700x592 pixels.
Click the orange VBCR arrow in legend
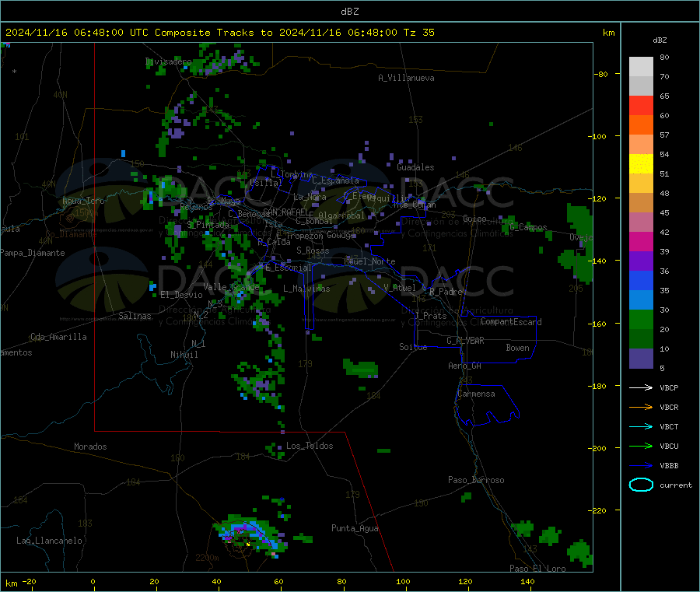[641, 407]
